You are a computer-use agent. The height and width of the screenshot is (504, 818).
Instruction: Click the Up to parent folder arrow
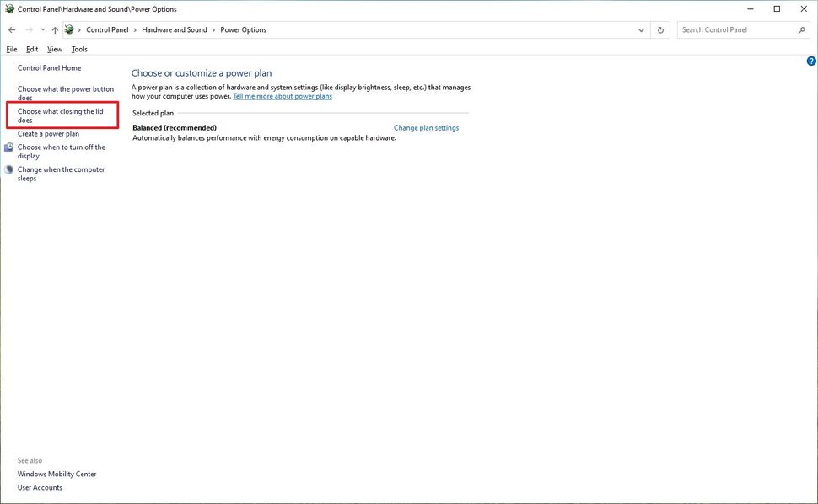pos(55,30)
